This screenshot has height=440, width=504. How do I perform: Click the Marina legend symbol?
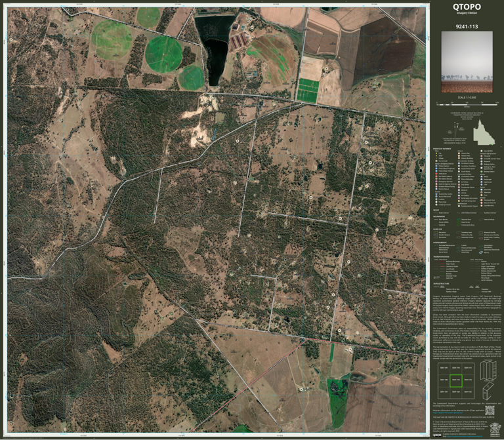tap(481, 252)
